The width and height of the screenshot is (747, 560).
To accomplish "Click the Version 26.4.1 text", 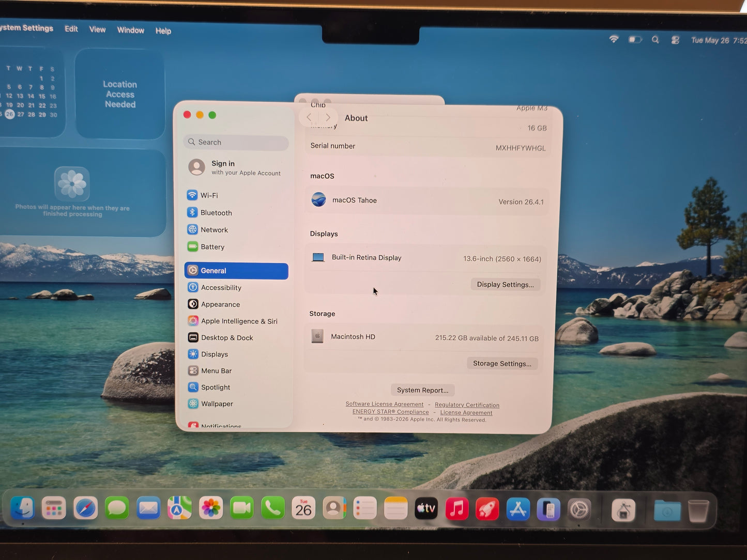I will (x=521, y=202).
